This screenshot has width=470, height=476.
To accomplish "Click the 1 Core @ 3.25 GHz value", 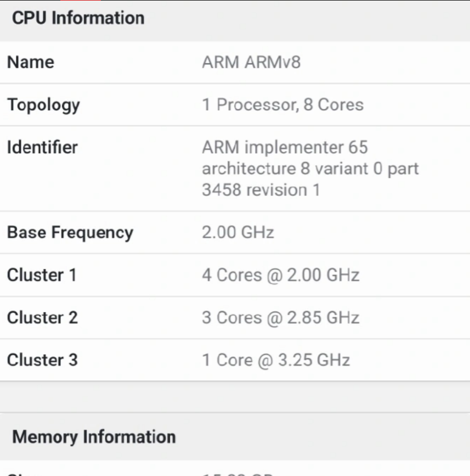I will click(276, 360).
